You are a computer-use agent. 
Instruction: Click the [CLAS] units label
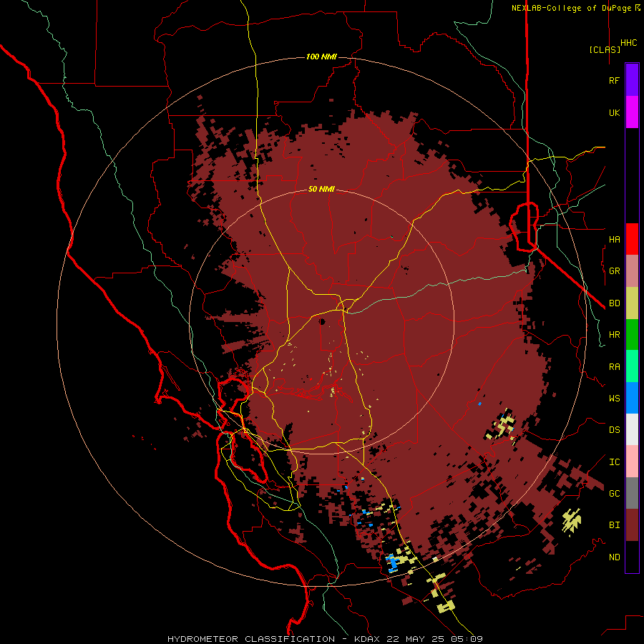click(x=605, y=49)
